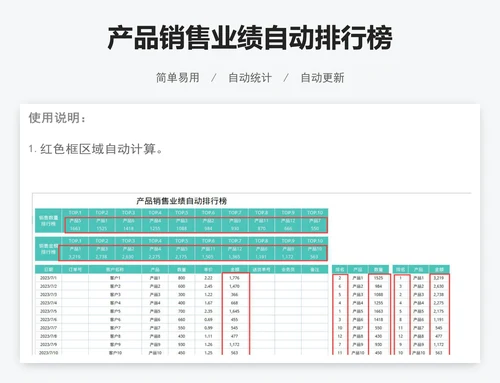Select the quantity cell 800 in 客户1 row

[182, 278]
